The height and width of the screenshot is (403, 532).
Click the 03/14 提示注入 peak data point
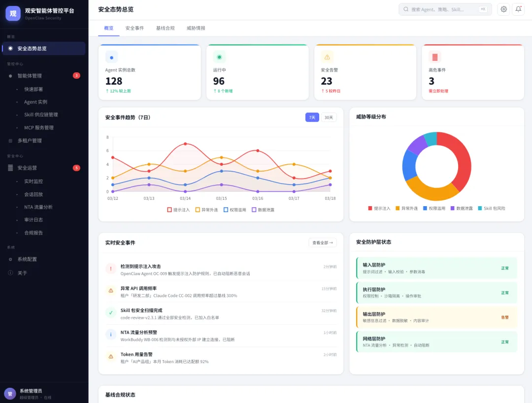pos(185,144)
